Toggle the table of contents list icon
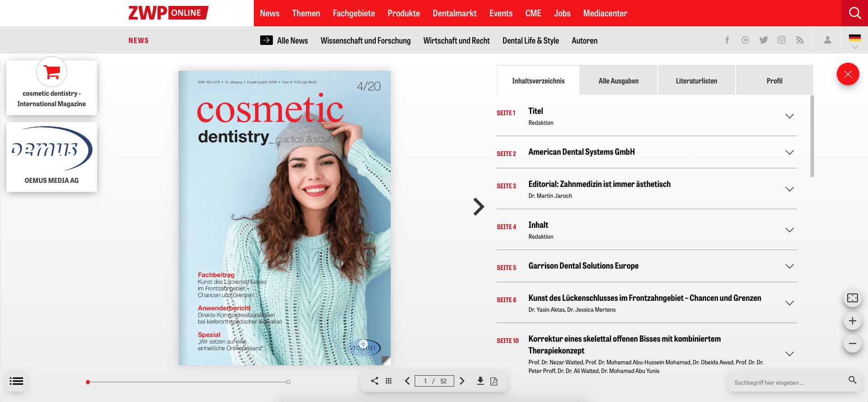This screenshot has height=402, width=868. tap(16, 381)
